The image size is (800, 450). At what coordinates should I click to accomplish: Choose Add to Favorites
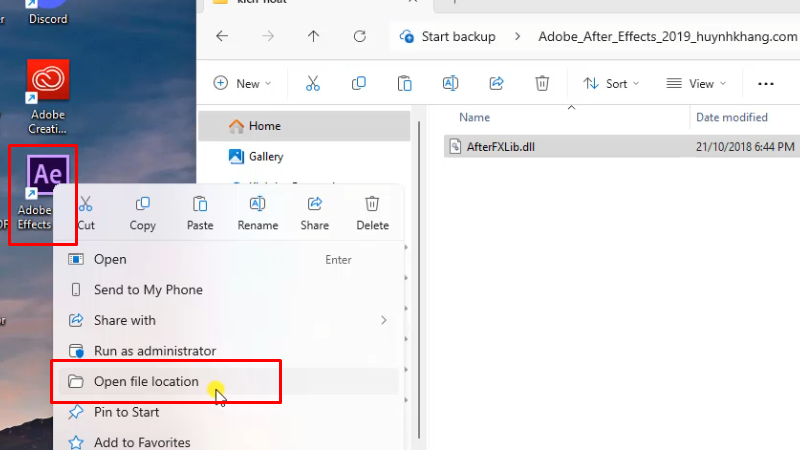228,442
